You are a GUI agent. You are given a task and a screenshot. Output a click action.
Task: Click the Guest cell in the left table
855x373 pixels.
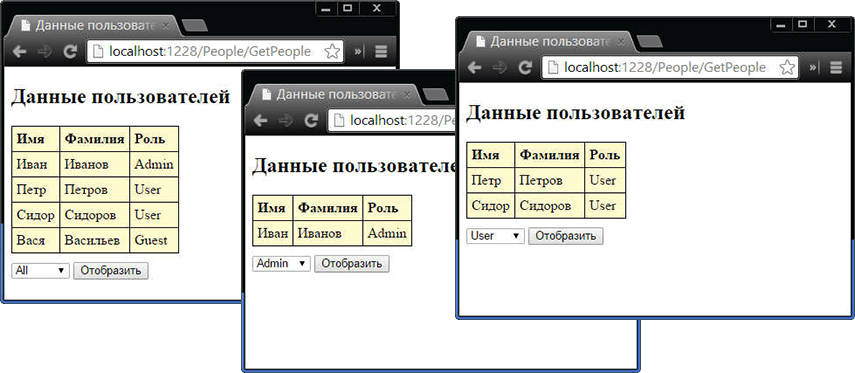pos(154,240)
